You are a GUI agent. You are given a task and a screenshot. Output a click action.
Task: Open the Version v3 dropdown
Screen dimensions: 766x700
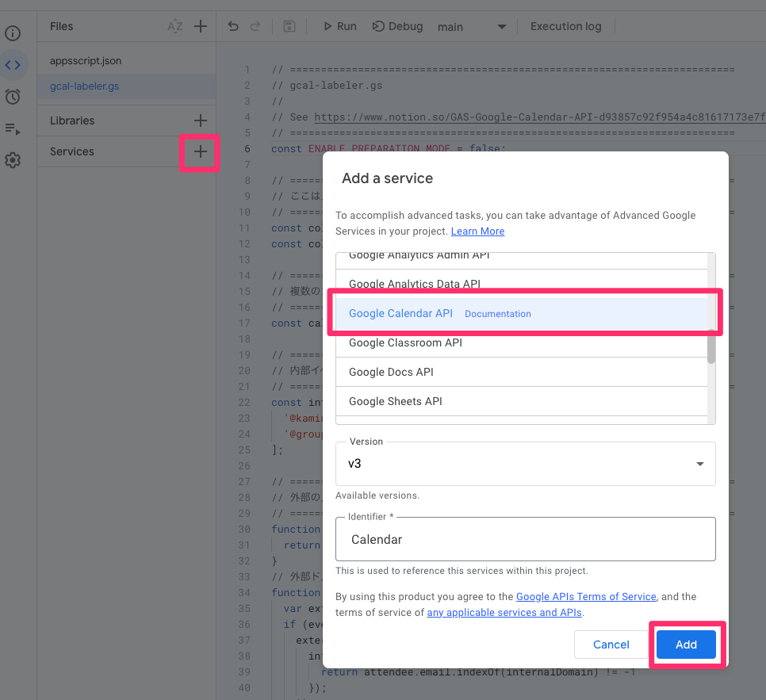(526, 464)
